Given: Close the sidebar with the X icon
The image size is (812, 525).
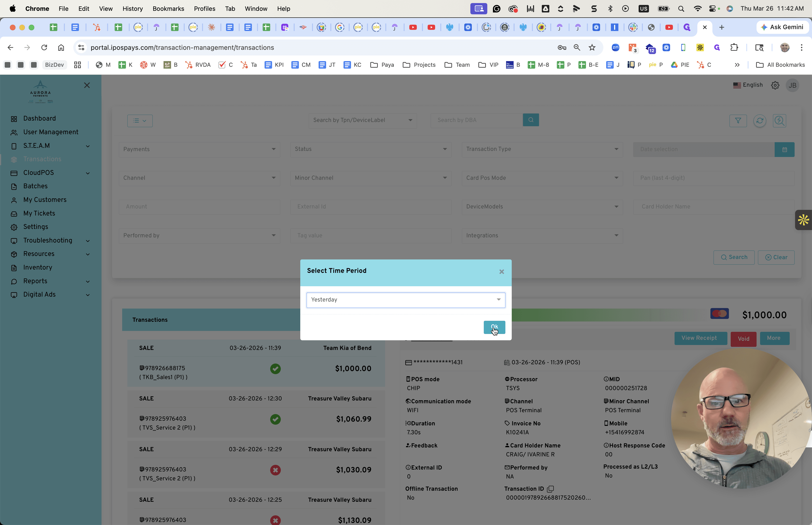Looking at the screenshot, I should click(x=87, y=85).
